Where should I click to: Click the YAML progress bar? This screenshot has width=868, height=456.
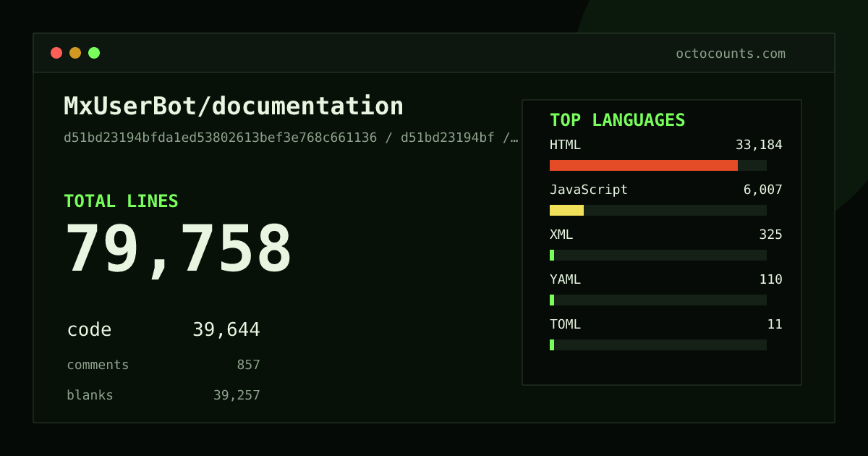tap(658, 300)
